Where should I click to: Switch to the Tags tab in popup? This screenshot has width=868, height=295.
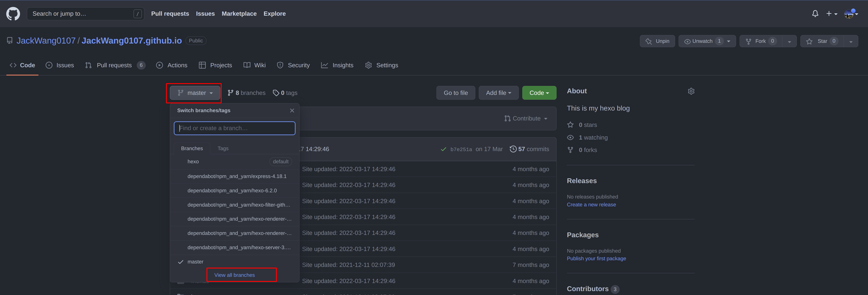click(223, 149)
